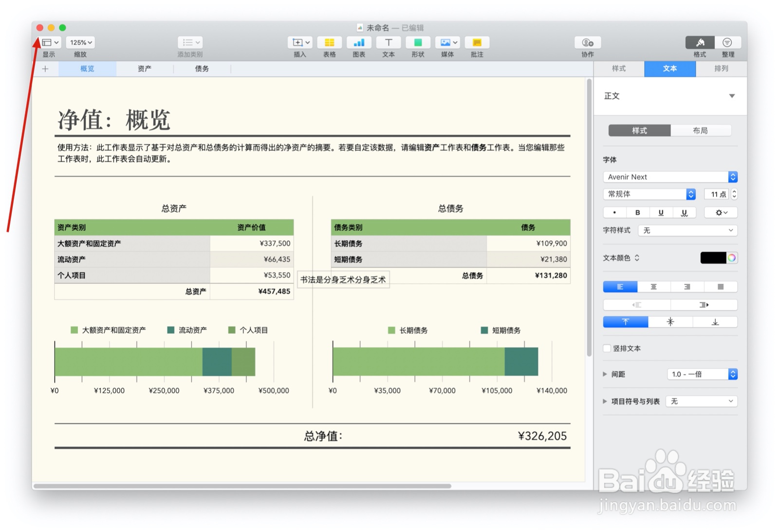Insert a text box via the 文本 icon
The width and height of the screenshot is (779, 532).
[388, 43]
